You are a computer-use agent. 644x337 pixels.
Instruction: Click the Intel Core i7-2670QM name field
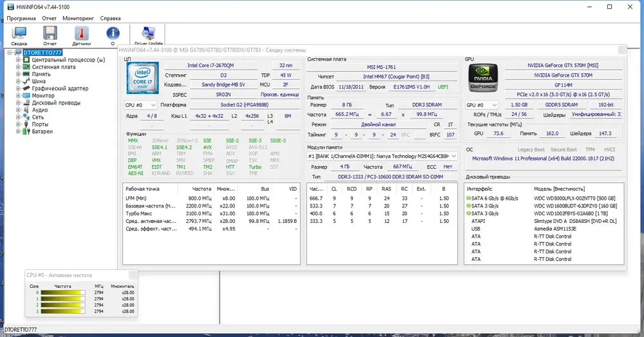211,65
